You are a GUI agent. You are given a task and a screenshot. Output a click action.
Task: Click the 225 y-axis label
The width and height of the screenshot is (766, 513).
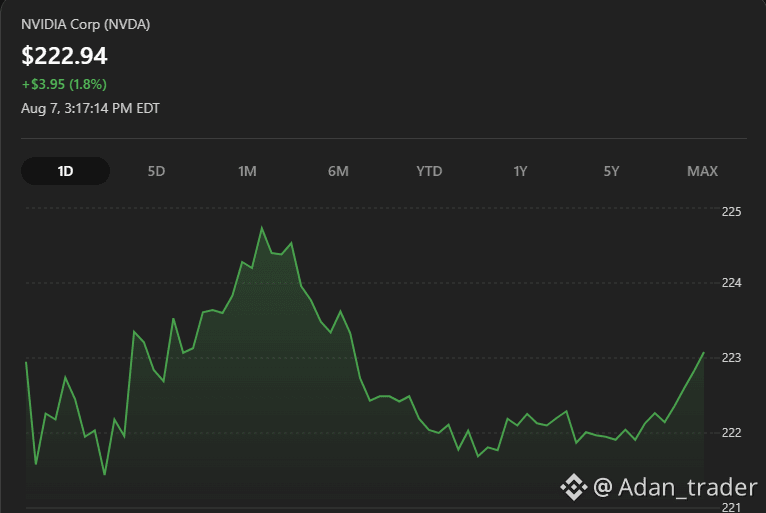point(731,212)
